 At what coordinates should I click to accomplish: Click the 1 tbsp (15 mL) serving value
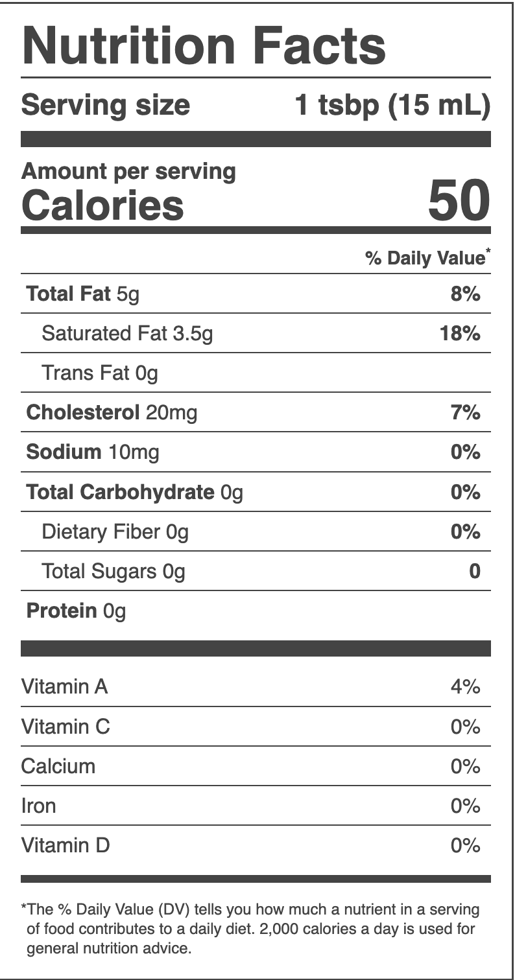pyautogui.click(x=392, y=105)
